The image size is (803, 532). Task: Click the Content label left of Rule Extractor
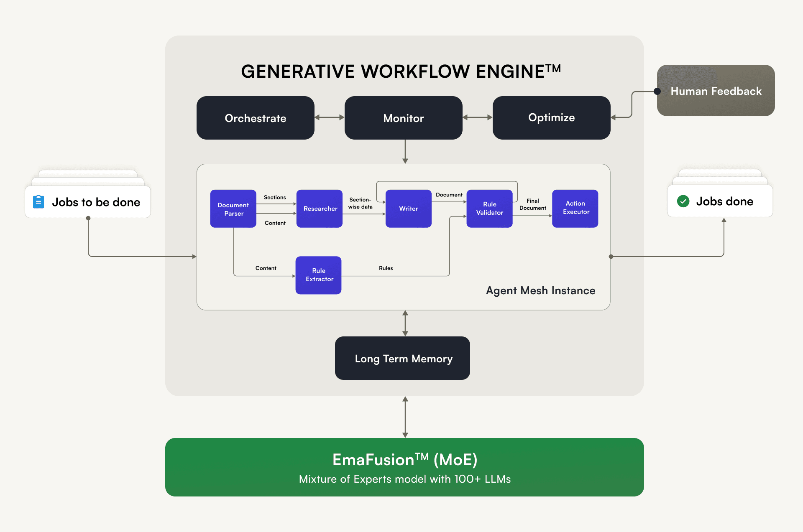coord(266,268)
